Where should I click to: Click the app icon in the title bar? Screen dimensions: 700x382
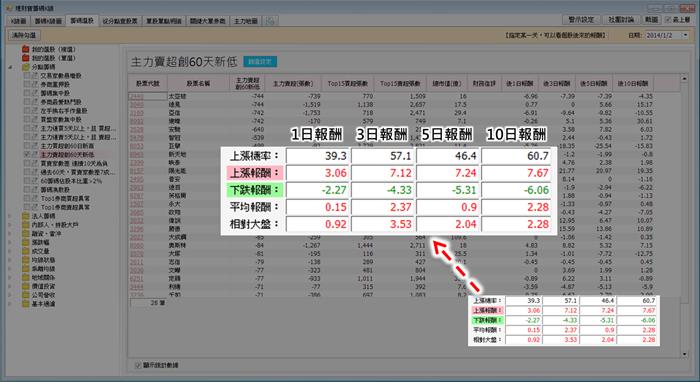click(8, 8)
